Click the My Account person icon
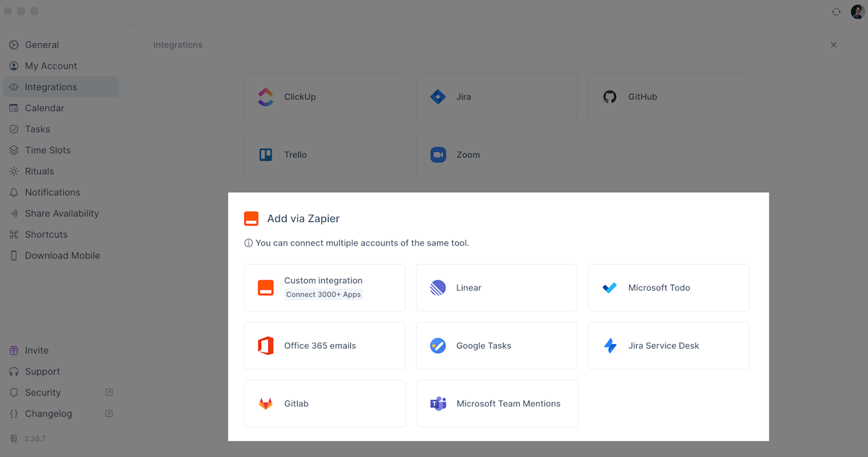This screenshot has width=868, height=457. point(14,66)
